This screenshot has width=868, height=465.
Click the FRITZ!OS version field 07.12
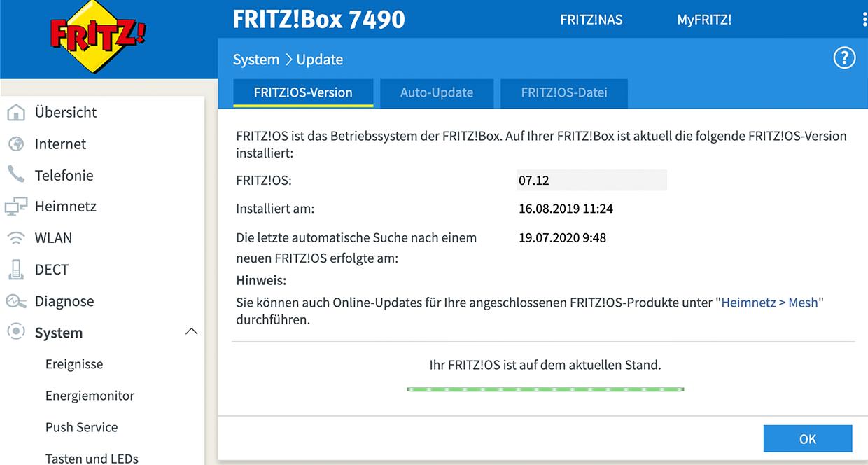591,180
